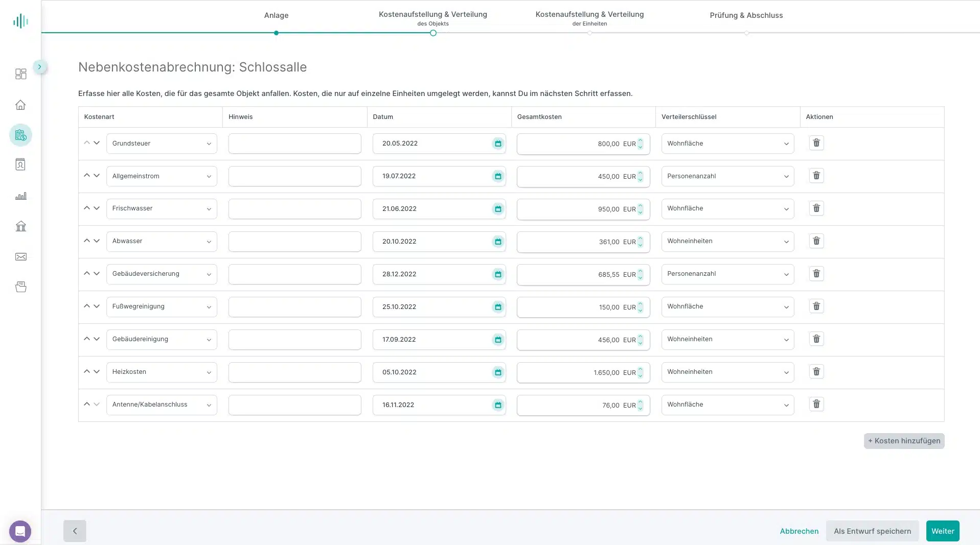
Task: Click + Kosten hinzufügen button
Action: click(904, 441)
